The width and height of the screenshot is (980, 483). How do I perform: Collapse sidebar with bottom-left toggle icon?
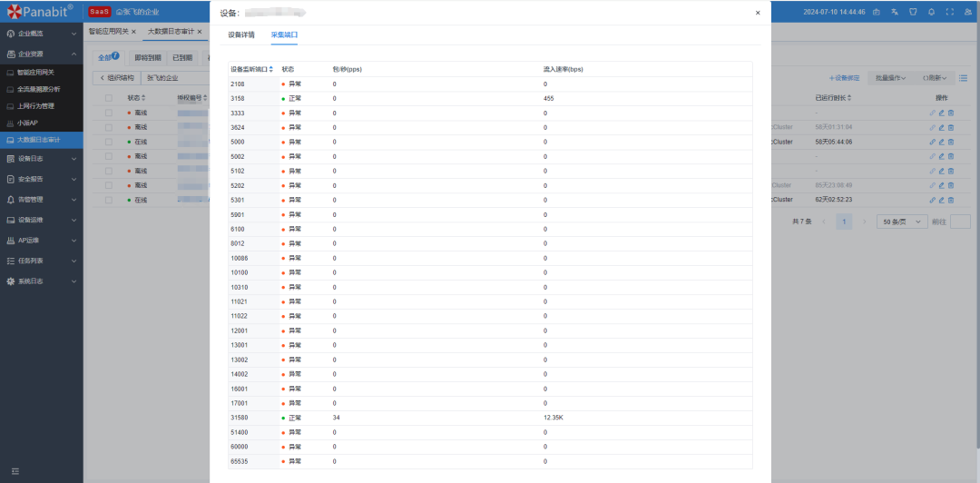pyautogui.click(x=15, y=470)
